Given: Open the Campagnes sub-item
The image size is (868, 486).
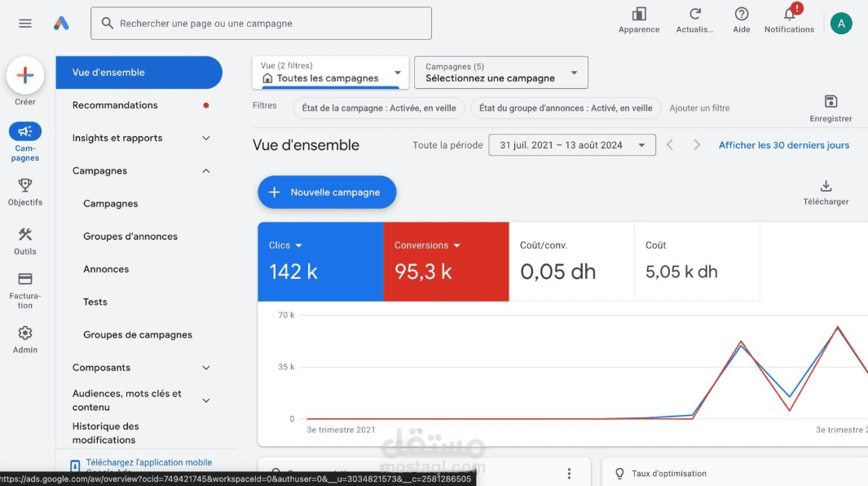Looking at the screenshot, I should [x=111, y=203].
